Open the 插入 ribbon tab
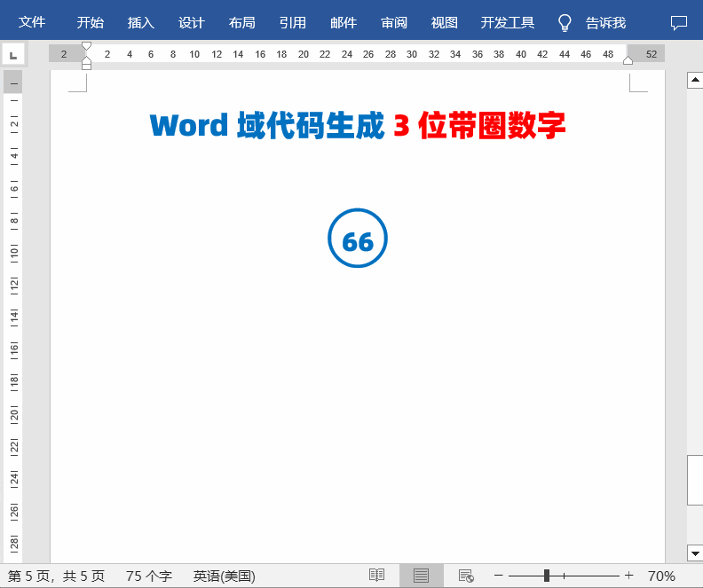The width and height of the screenshot is (703, 588). [x=141, y=22]
